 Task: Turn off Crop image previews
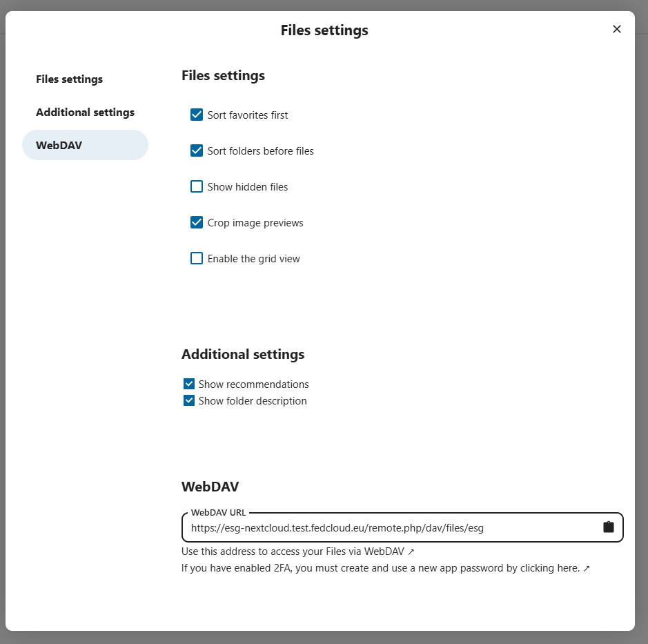coord(197,223)
